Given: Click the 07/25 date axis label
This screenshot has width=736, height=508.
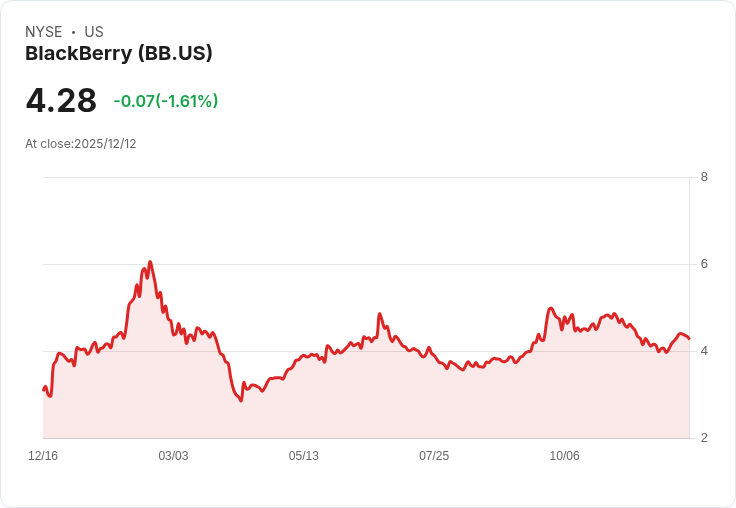Looking at the screenshot, I should (434, 456).
